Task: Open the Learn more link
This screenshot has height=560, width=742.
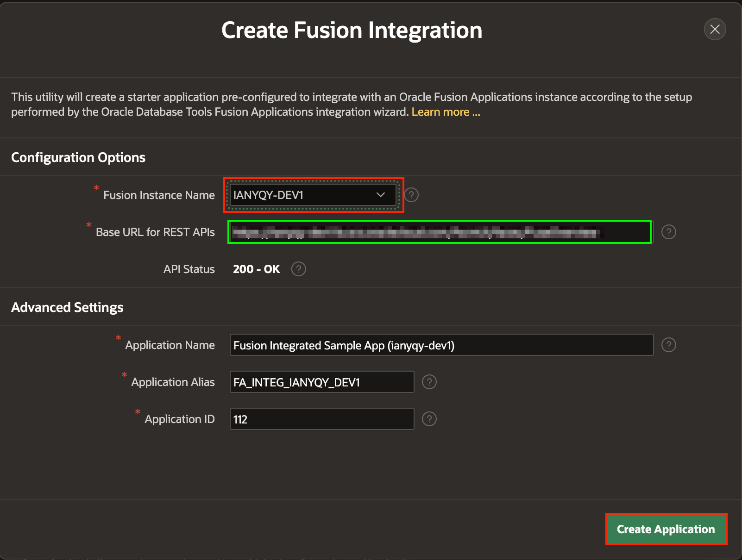Action: click(x=446, y=112)
